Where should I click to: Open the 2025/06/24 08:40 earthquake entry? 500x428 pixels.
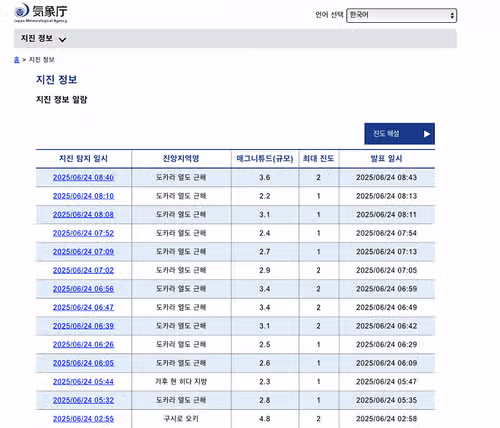83,177
